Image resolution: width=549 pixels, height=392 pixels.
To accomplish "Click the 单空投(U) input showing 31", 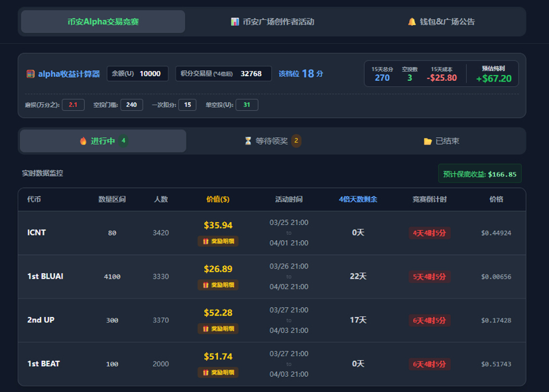I will 247,105.
